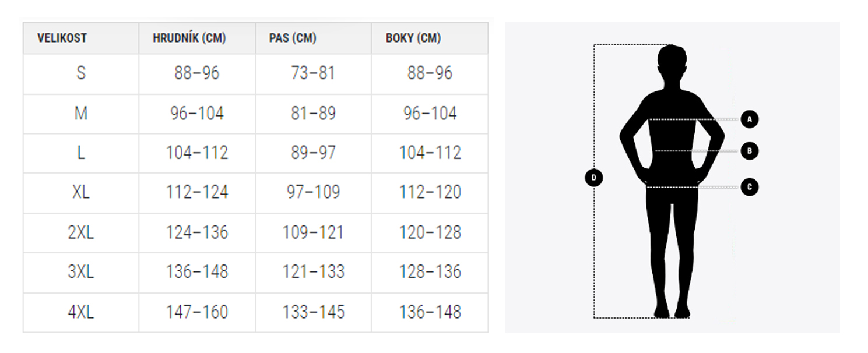The height and width of the screenshot is (353, 868).
Task: Click the 3XL size row label
Action: (x=81, y=271)
